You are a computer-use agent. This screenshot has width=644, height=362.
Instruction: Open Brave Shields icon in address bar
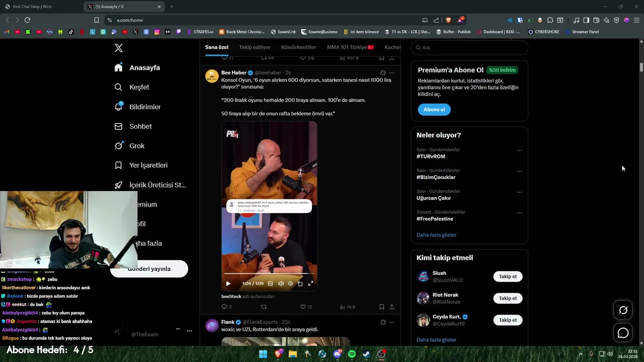coord(448,20)
